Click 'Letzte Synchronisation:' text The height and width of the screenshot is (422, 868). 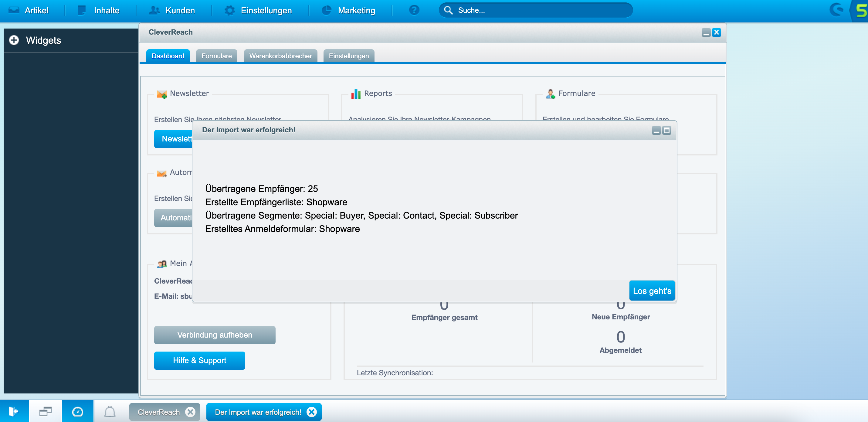point(395,373)
